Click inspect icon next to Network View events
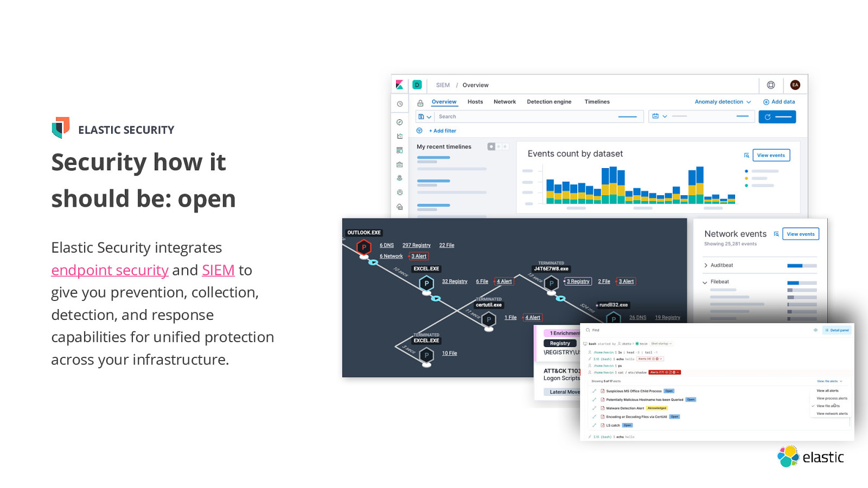This screenshot has width=868, height=488. (x=776, y=234)
